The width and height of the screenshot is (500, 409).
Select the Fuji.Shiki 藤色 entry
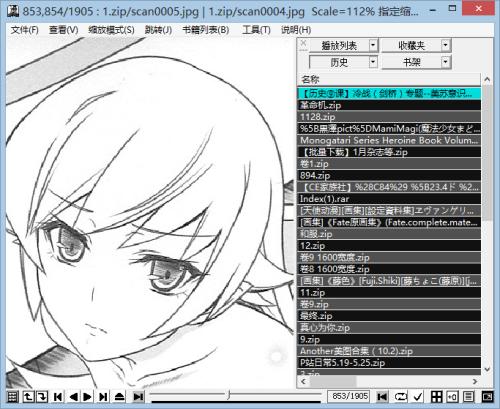[x=389, y=281]
